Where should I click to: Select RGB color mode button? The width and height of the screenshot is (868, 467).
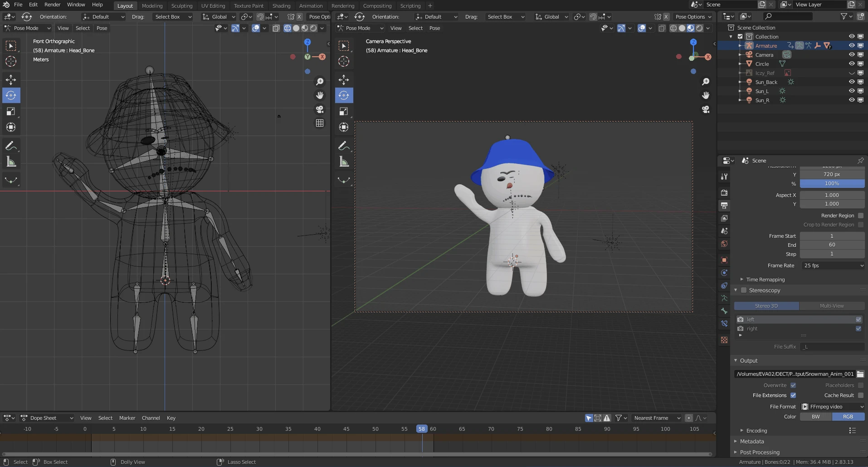coord(848,417)
